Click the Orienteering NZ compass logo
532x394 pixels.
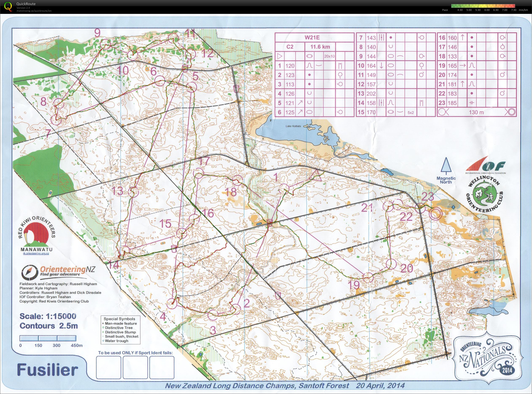tap(30, 273)
